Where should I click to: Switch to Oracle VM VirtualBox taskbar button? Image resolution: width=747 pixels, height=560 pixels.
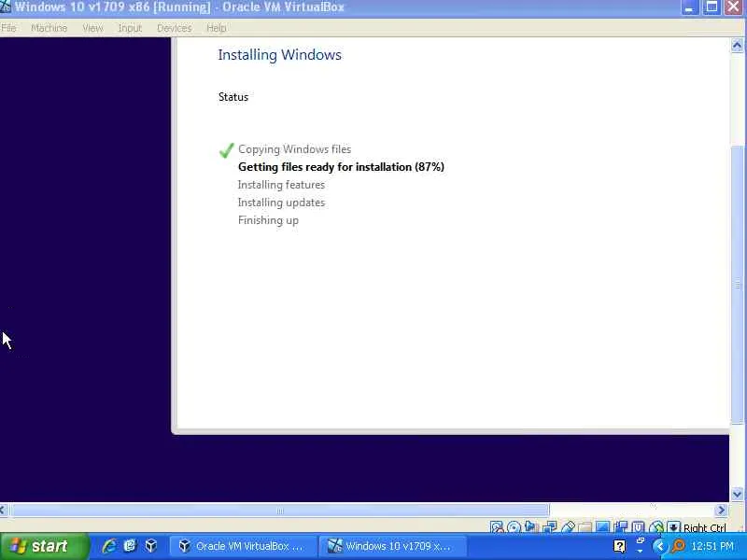(x=243, y=546)
